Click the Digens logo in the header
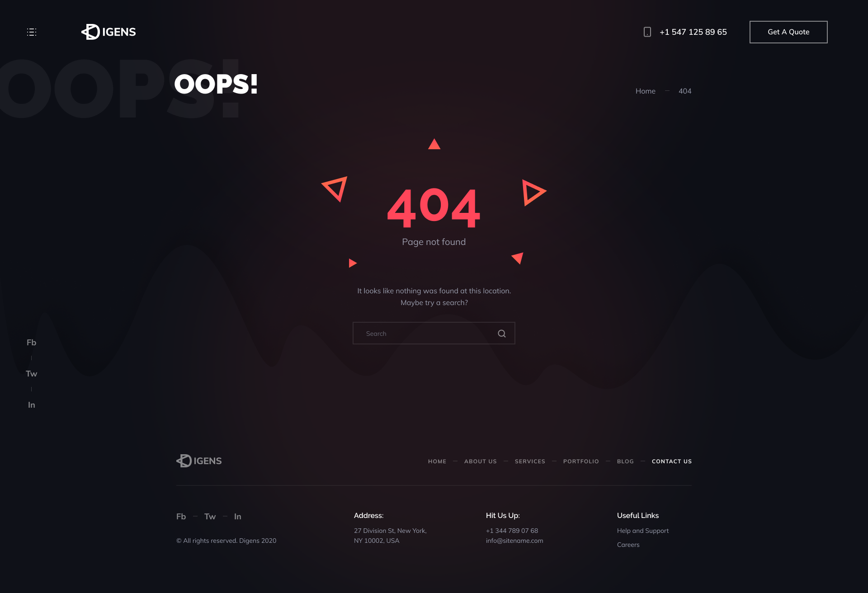 108,32
